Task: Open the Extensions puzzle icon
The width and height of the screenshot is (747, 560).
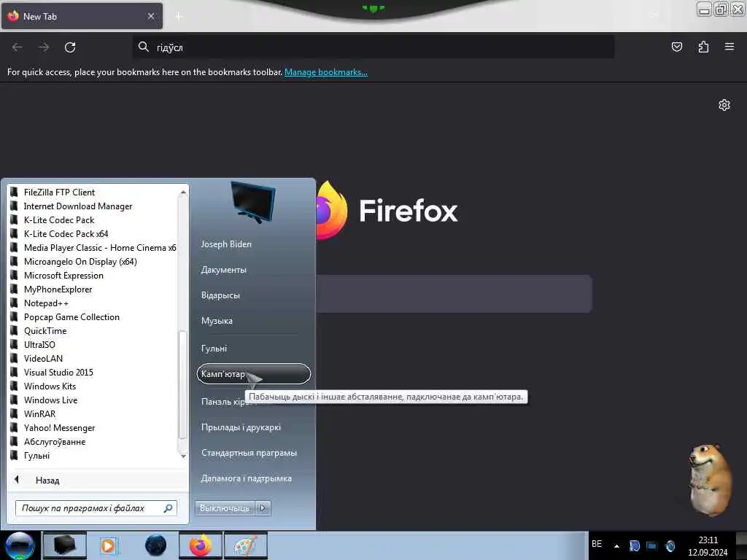Action: point(703,47)
